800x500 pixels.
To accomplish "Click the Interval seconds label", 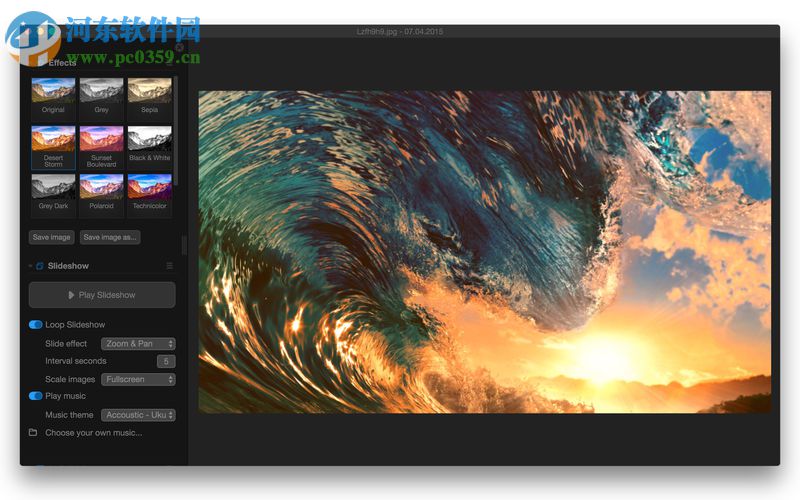I will pyautogui.click(x=76, y=361).
